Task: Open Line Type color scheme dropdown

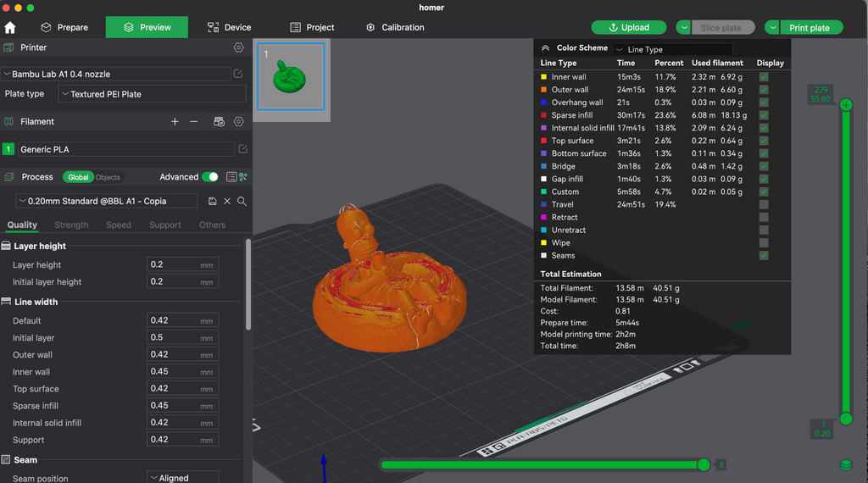Action: pos(672,49)
